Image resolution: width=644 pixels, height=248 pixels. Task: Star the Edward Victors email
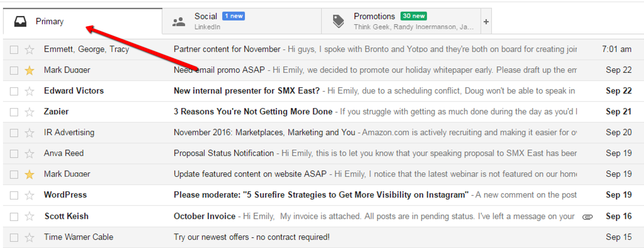[x=29, y=92]
